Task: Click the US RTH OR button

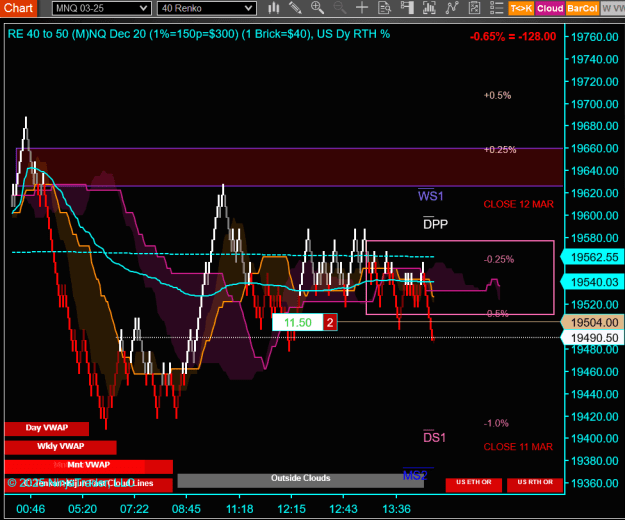Action: pos(535,484)
